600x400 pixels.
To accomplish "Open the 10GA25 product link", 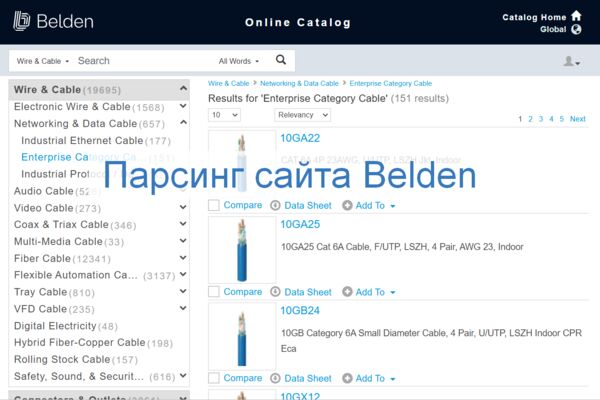I will tap(300, 224).
